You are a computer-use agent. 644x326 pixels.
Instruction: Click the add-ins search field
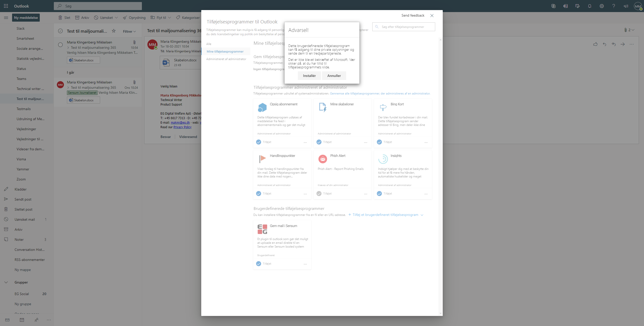click(x=404, y=27)
